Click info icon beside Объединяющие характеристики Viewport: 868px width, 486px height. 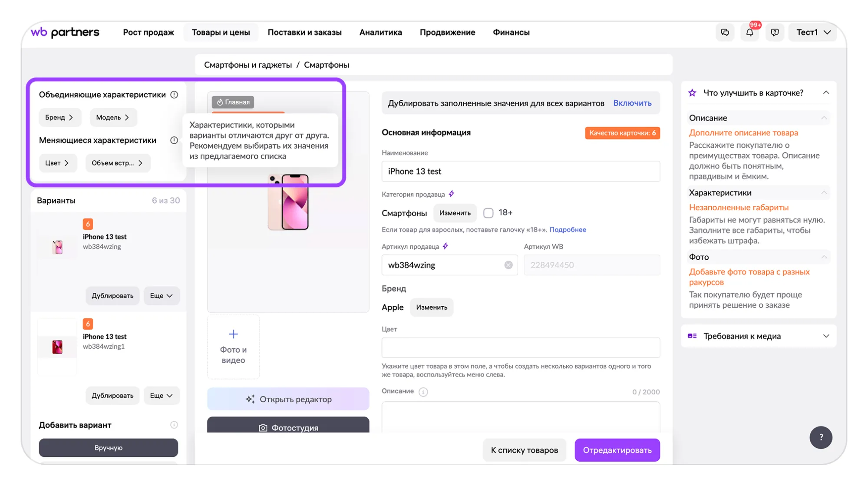(174, 95)
